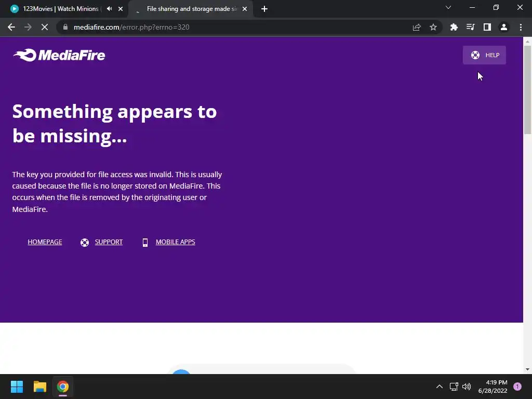Click the scrollbar up arrow
The width and height of the screenshot is (532, 399).
coord(528,42)
